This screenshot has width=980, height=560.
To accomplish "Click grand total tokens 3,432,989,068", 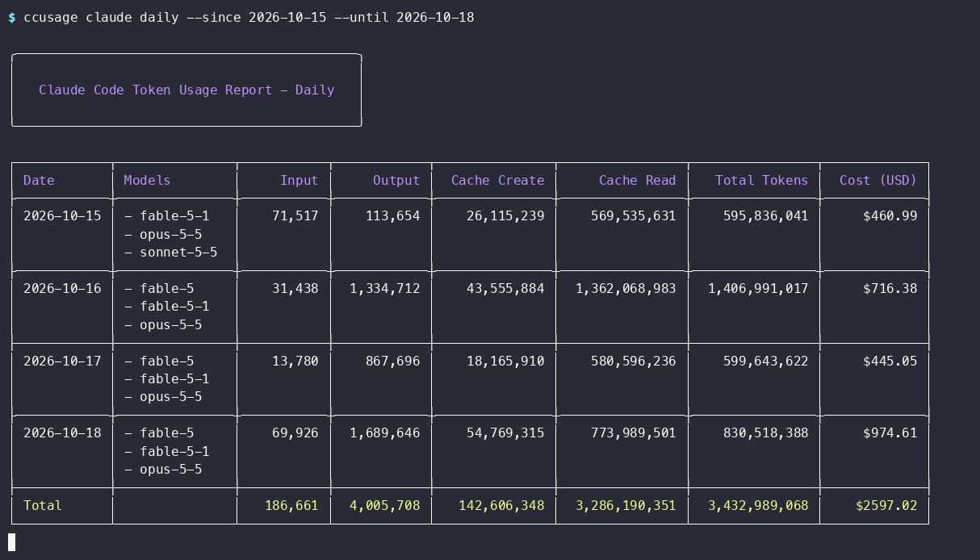I will click(x=758, y=505).
